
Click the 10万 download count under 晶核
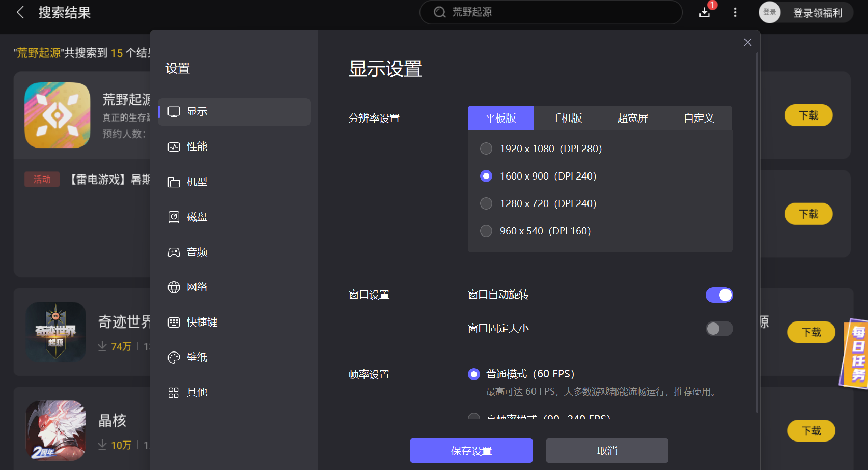coord(121,445)
